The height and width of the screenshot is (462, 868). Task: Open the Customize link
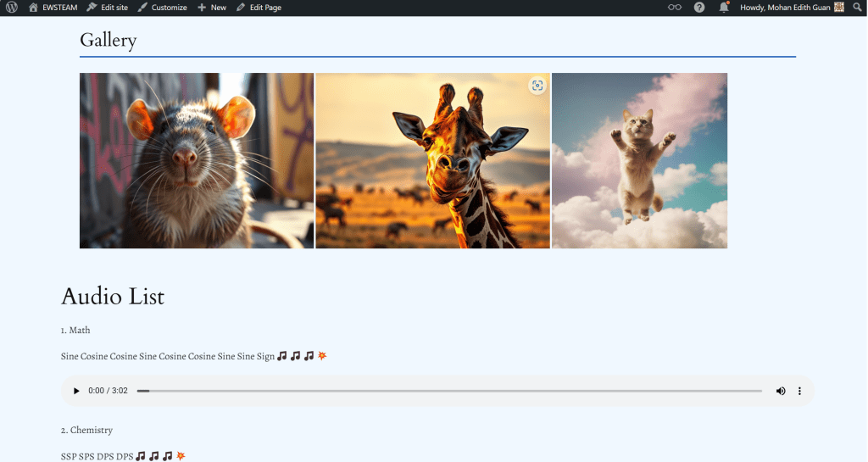[163, 8]
